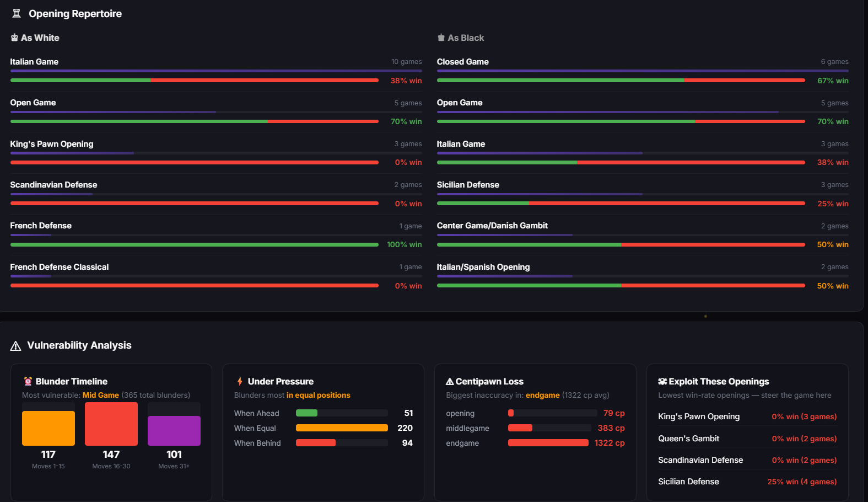The image size is (868, 502).
Task: Select the Italian Game row under As White
Action: point(34,62)
